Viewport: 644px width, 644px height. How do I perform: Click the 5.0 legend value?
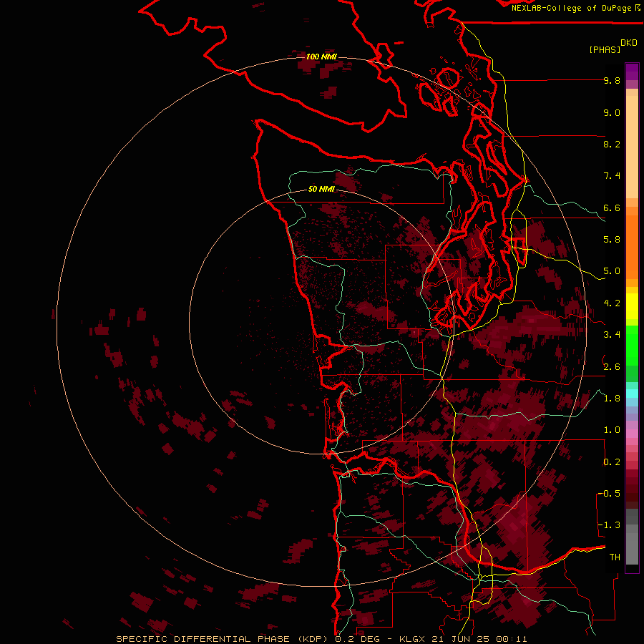point(612,271)
